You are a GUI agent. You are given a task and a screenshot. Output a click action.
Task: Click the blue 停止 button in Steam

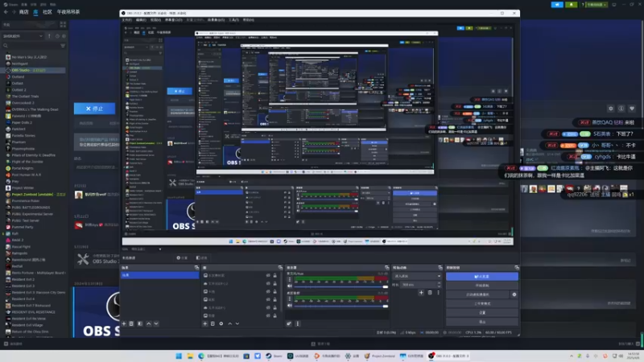pos(94,109)
